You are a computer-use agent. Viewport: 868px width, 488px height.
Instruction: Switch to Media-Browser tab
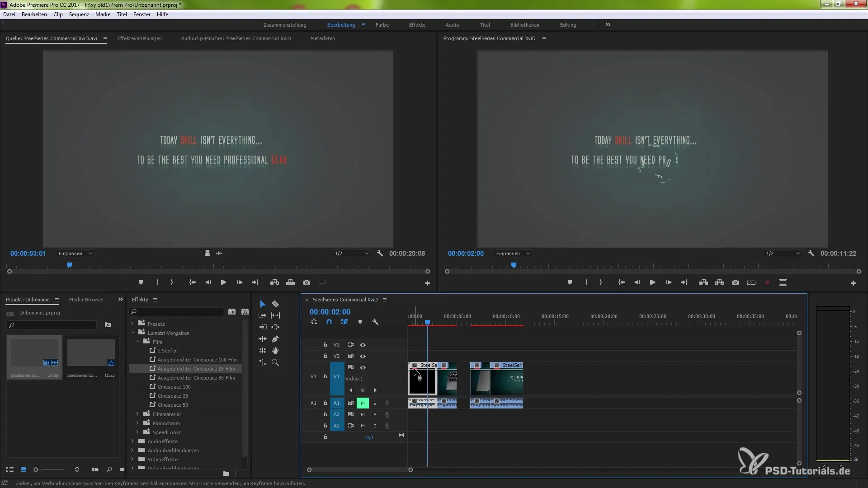click(x=86, y=300)
